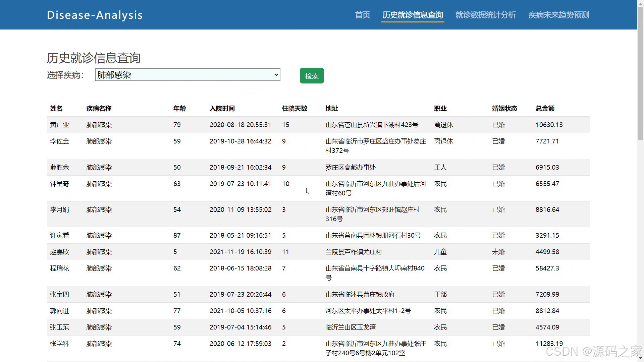This screenshot has height=362, width=644.
Task: Expand the 选择疾病 dropdown showing 肺部感染
Action: pyautogui.click(x=188, y=75)
